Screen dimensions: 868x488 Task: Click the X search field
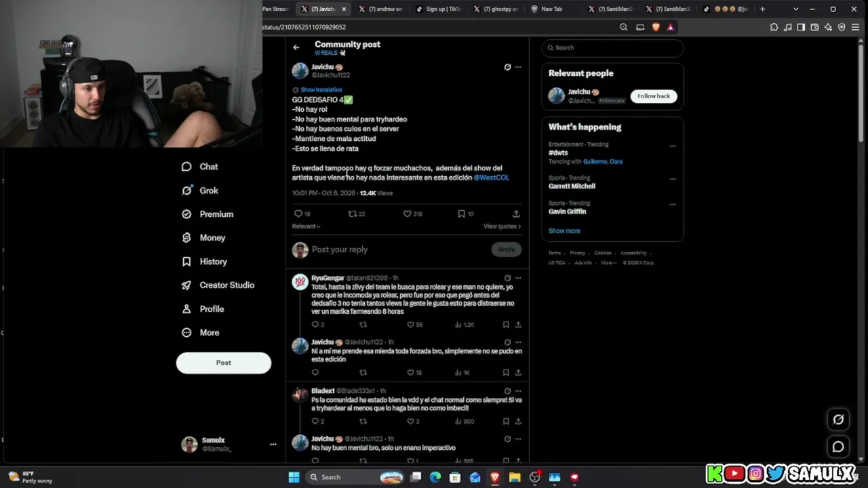point(613,48)
